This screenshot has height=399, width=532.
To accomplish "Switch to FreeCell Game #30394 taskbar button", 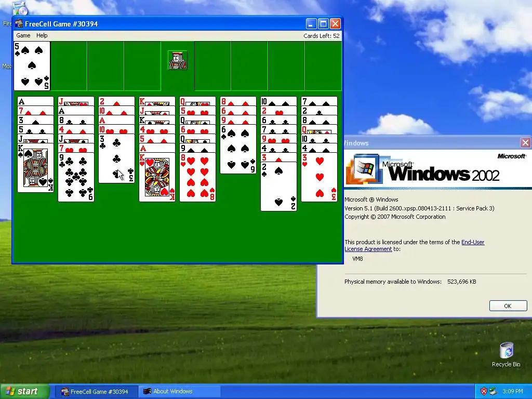I will (x=96, y=392).
